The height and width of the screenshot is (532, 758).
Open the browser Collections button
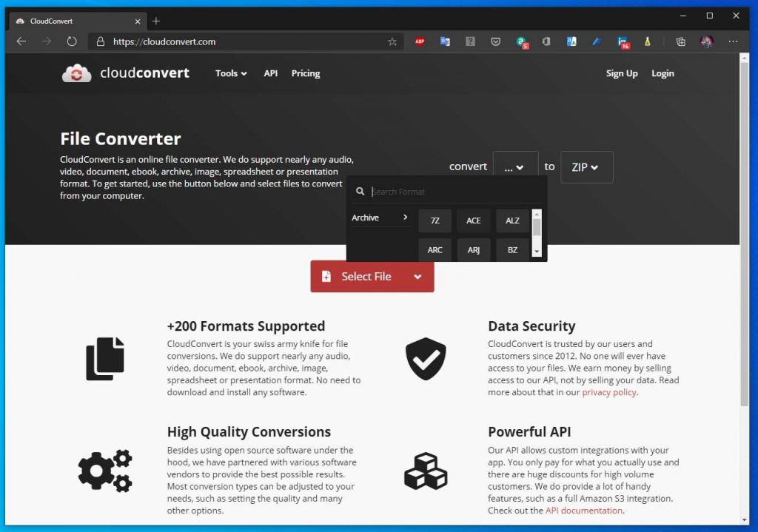pos(681,41)
